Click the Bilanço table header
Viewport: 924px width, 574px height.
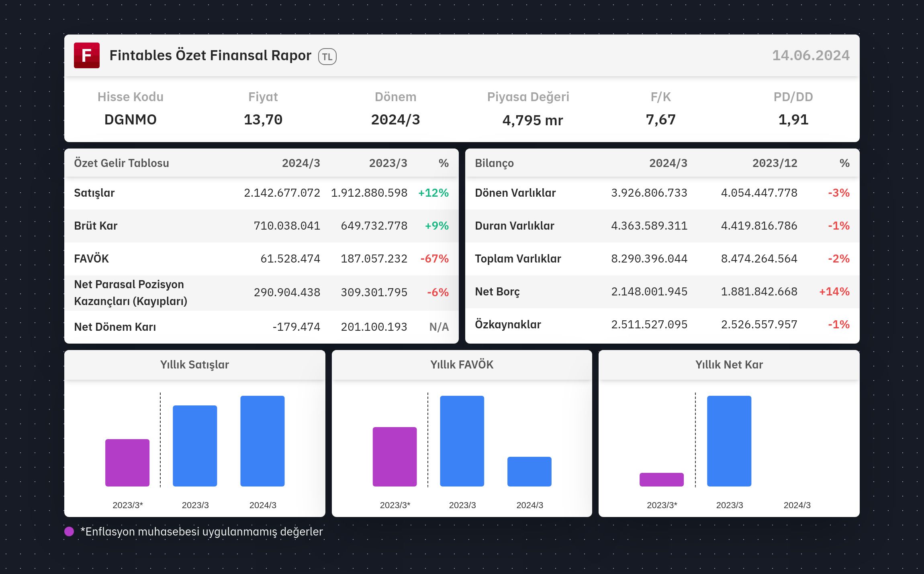495,163
